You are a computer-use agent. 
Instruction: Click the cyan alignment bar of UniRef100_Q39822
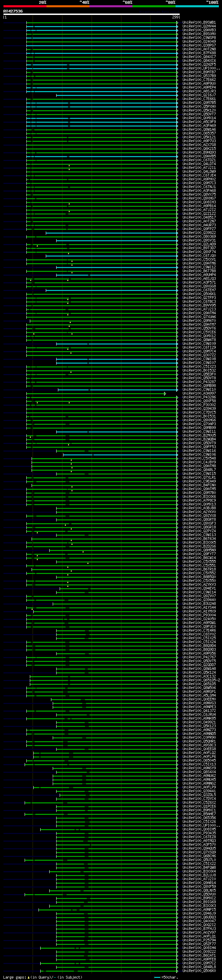pos(112,233)
